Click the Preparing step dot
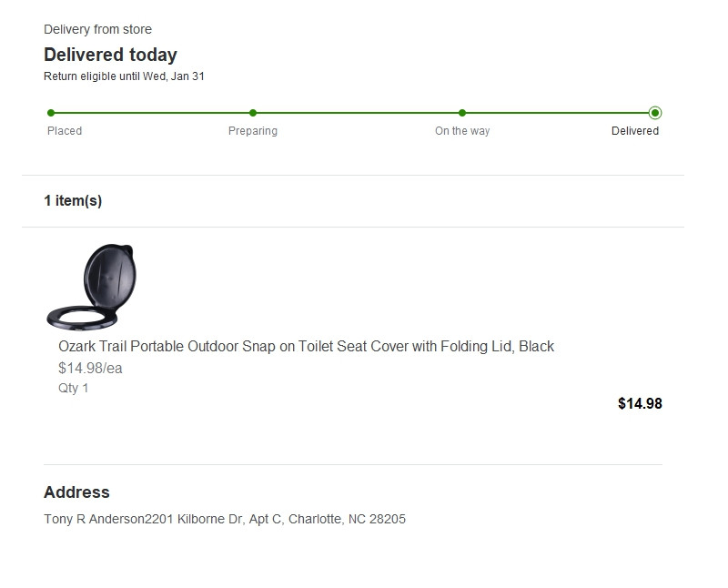Image resolution: width=728 pixels, height=588 pixels. 253,113
